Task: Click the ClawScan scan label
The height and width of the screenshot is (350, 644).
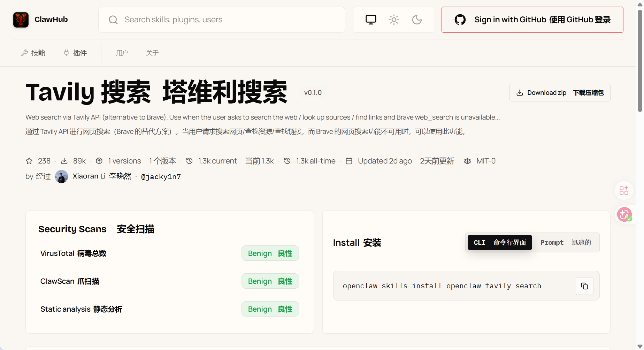Action: (x=70, y=281)
